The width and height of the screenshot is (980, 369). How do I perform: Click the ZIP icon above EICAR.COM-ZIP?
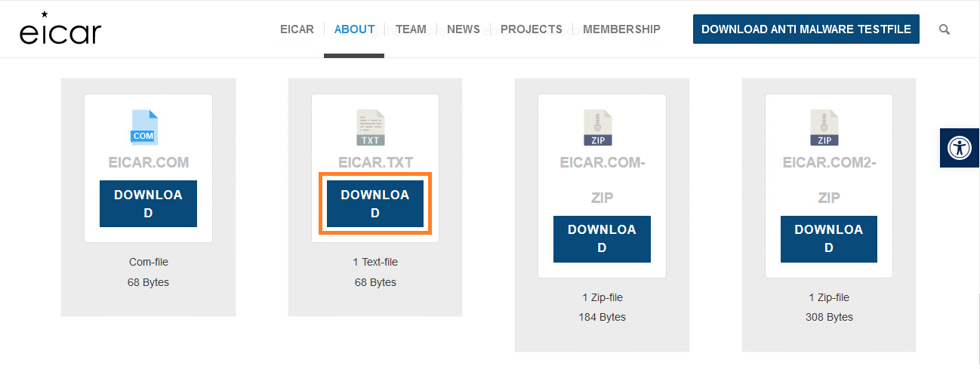click(x=598, y=128)
